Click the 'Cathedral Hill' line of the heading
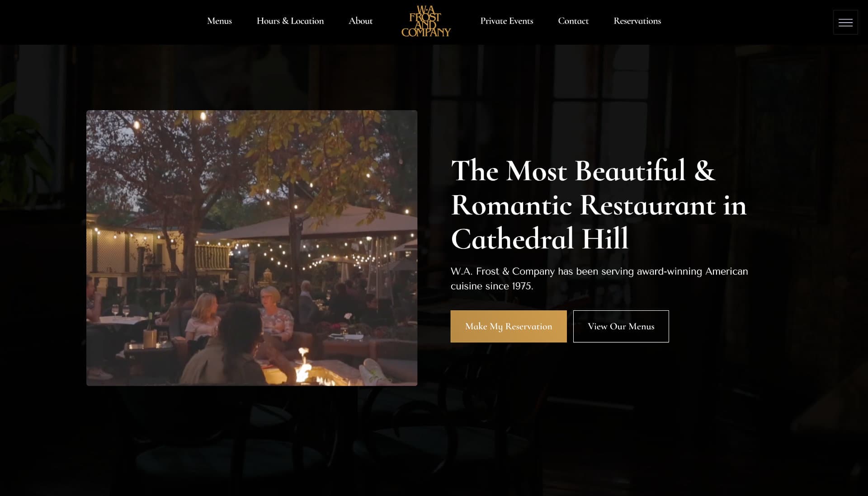Screen dimensions: 868x496 [x=540, y=239]
